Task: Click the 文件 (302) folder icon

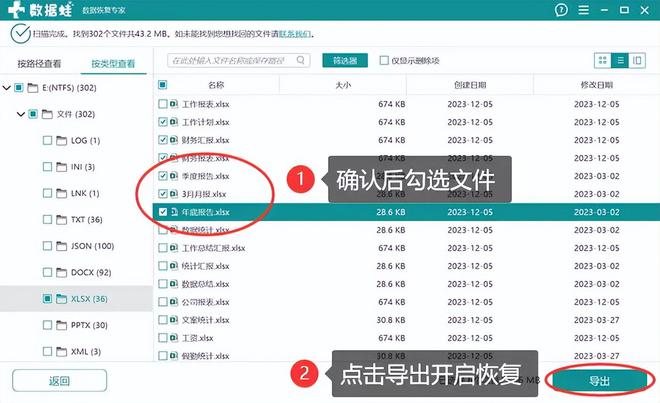Action: (x=47, y=114)
